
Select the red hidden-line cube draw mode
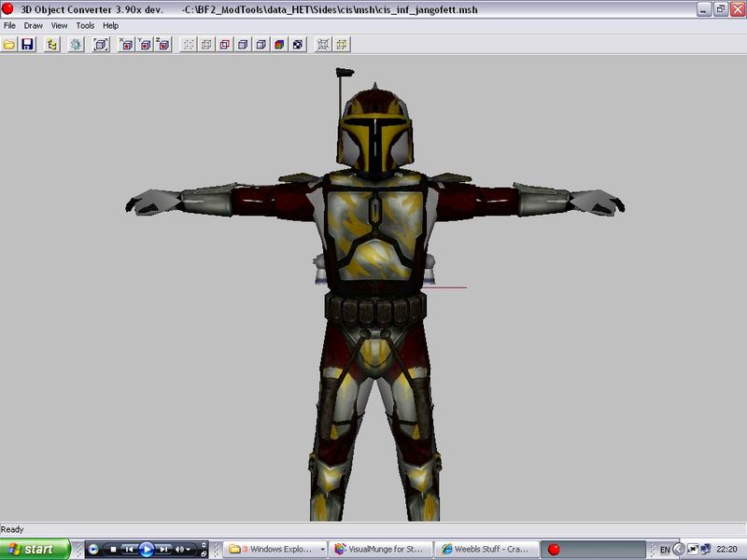pyautogui.click(x=225, y=45)
